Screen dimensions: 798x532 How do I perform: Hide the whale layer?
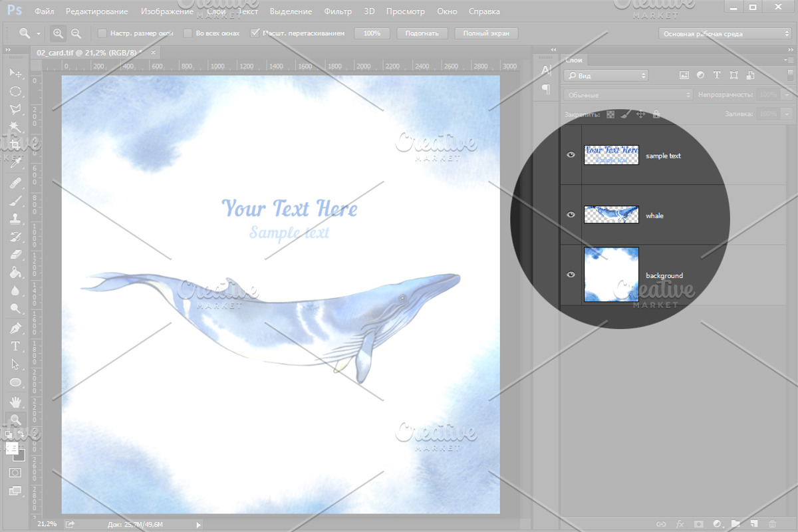[571, 215]
